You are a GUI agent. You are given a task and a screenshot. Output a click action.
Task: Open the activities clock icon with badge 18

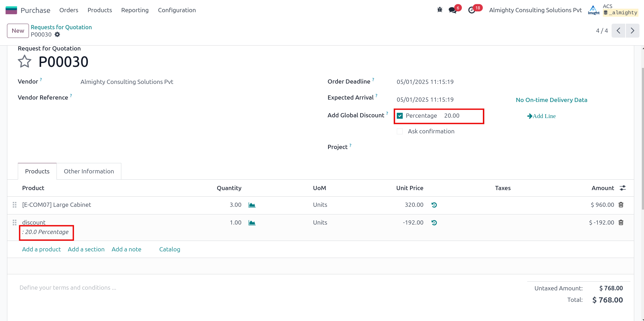tap(471, 10)
